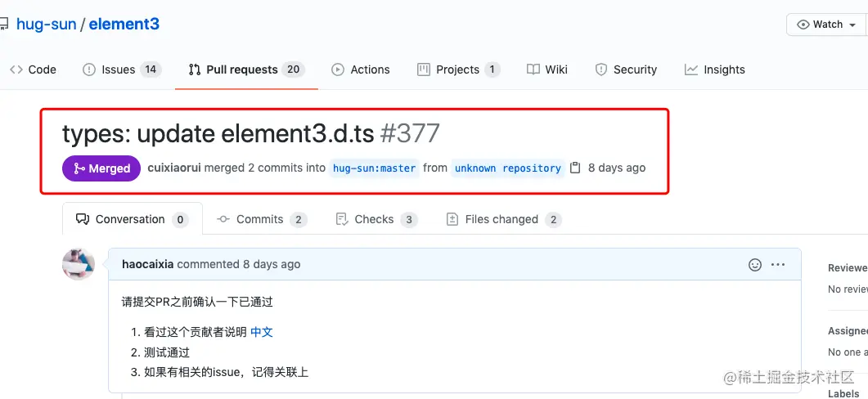The height and width of the screenshot is (399, 868).
Task: Select the Pull requests tab
Action: pos(246,69)
